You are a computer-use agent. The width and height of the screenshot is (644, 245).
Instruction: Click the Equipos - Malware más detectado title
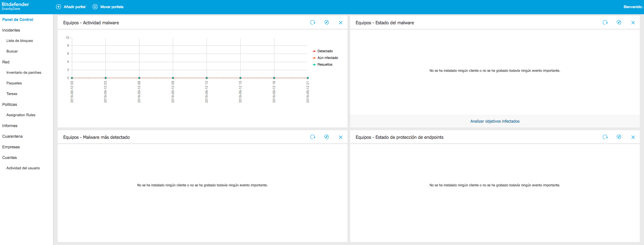96,137
